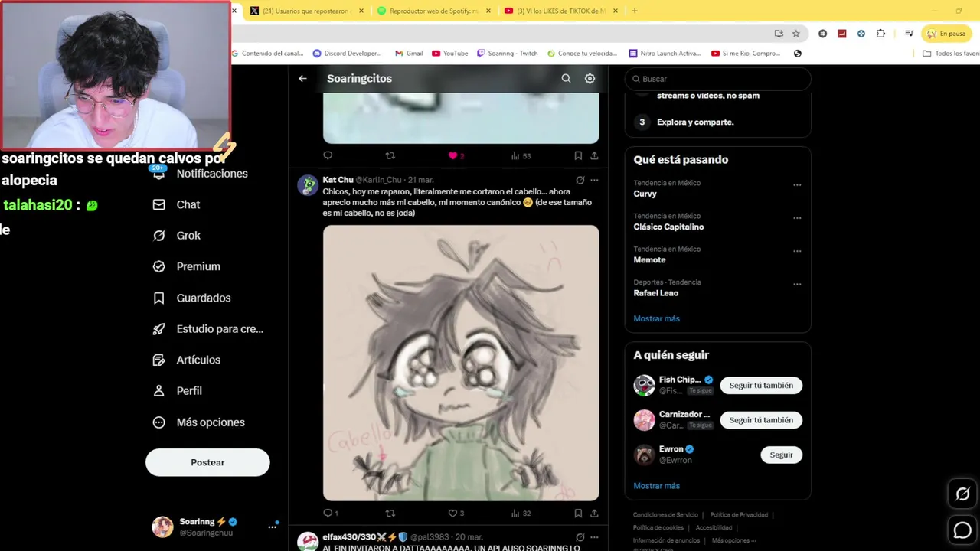Screen dimensions: 980x551
Task: Open options for Curvy trend
Action: click(x=797, y=185)
